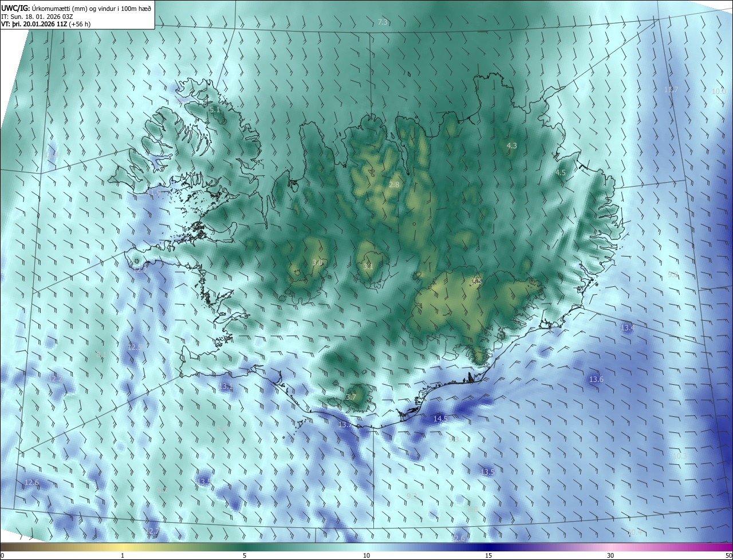Click the 'VT: Þri. 20.01.2026 11Z (+56 h)' line

tap(46, 24)
